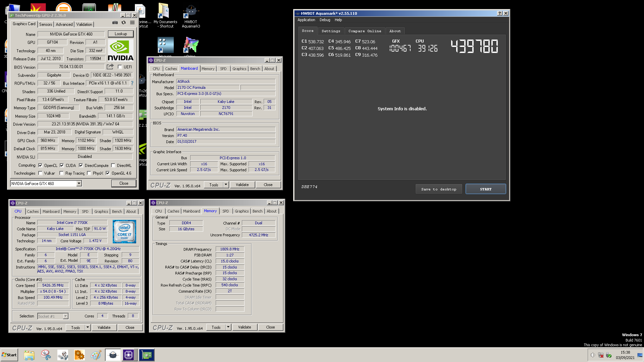This screenshot has width=644, height=362.
Task: Toggle the OpenGL 4.6 checkbox
Action: [108, 173]
